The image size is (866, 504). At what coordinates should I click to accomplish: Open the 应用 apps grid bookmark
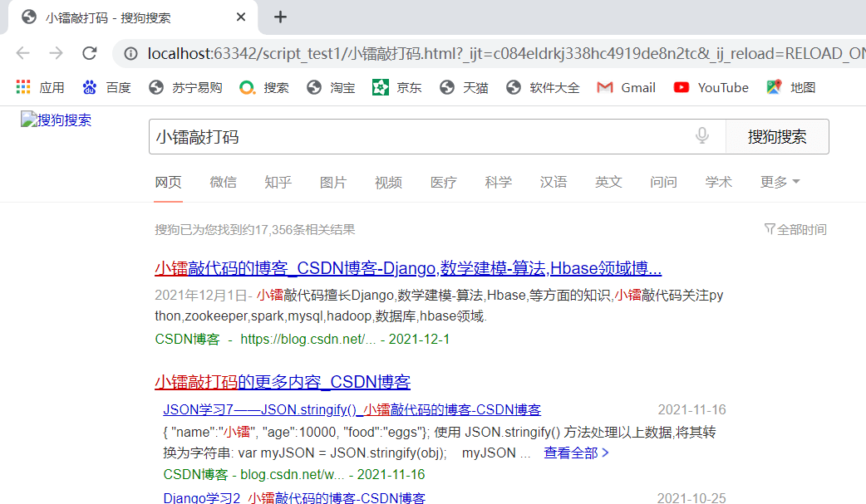click(41, 87)
